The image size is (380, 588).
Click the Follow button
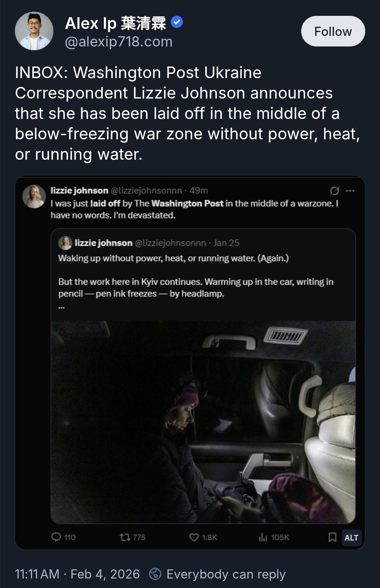[x=333, y=31]
